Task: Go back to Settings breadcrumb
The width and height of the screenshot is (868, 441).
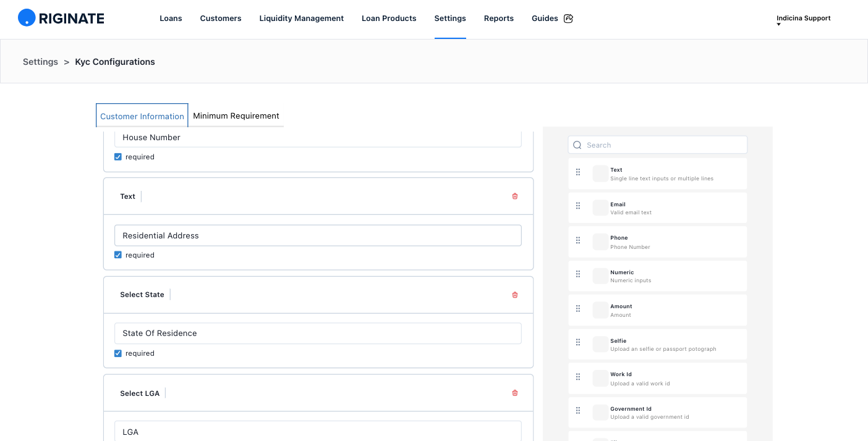Action: [x=40, y=62]
